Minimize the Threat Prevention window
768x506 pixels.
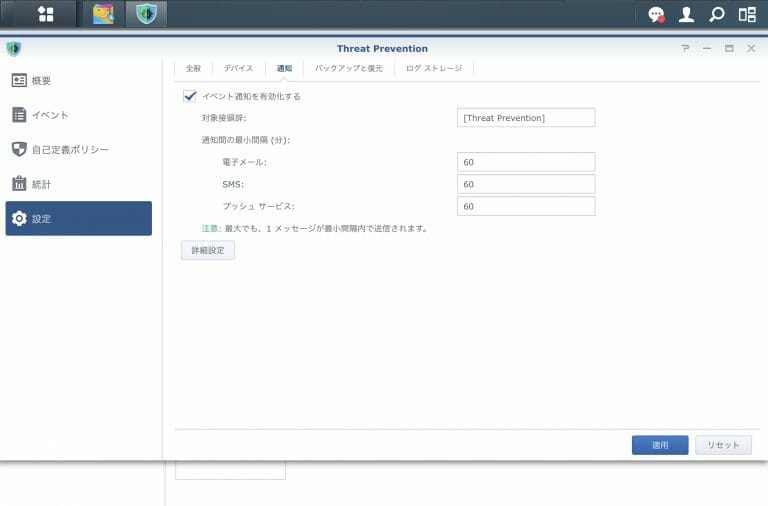tap(707, 48)
